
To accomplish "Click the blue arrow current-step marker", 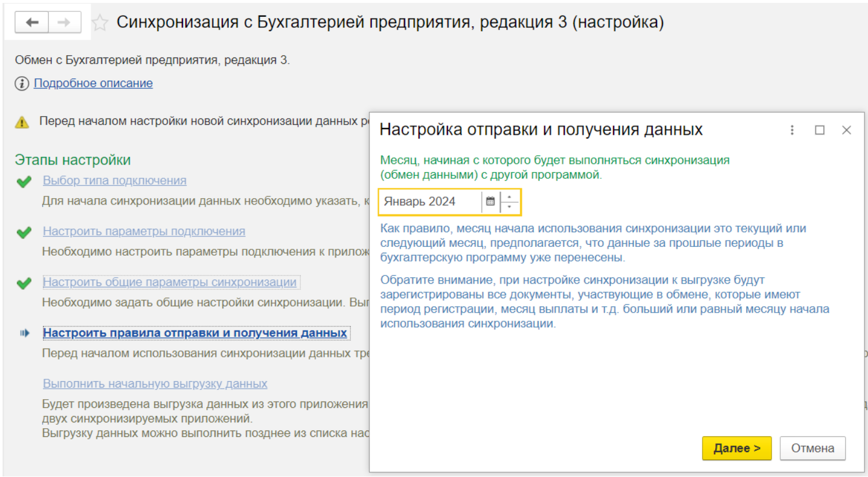I will coord(24,333).
